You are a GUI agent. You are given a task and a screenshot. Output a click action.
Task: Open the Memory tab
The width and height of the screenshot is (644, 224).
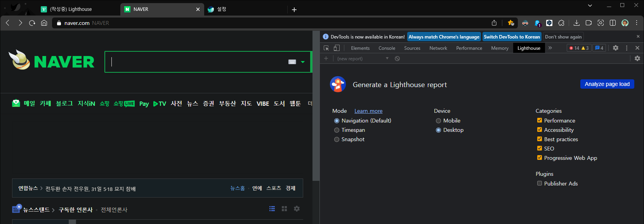pos(500,48)
